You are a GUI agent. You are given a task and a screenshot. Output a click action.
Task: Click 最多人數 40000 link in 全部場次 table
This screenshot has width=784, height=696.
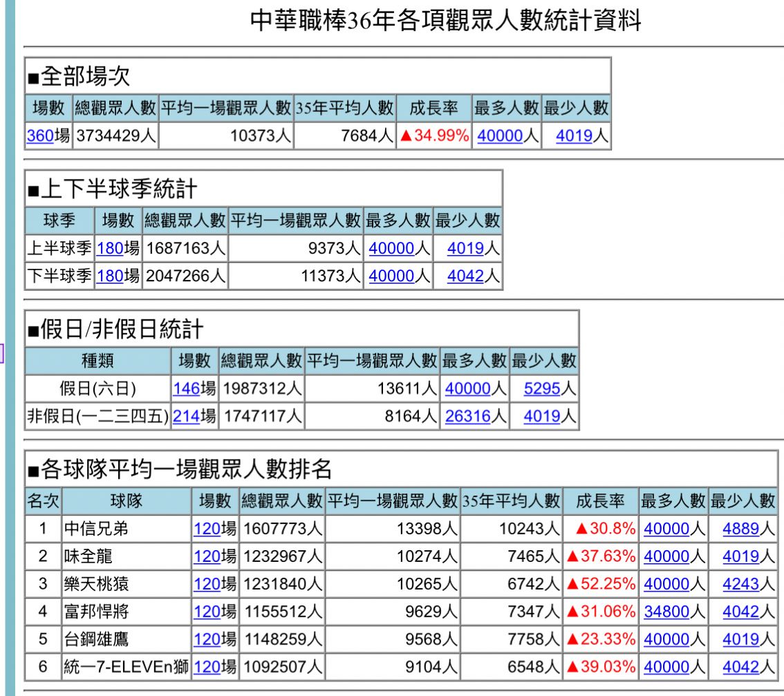(499, 136)
